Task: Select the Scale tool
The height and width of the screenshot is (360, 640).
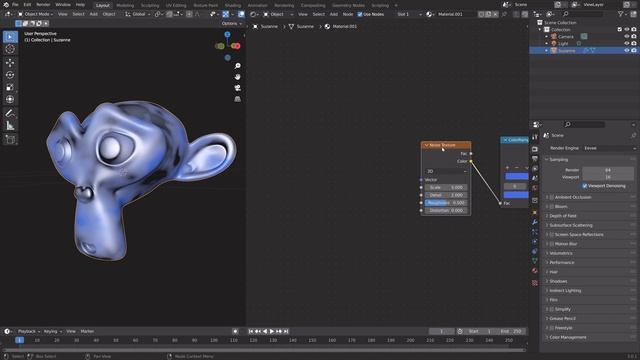Action: (x=10, y=87)
